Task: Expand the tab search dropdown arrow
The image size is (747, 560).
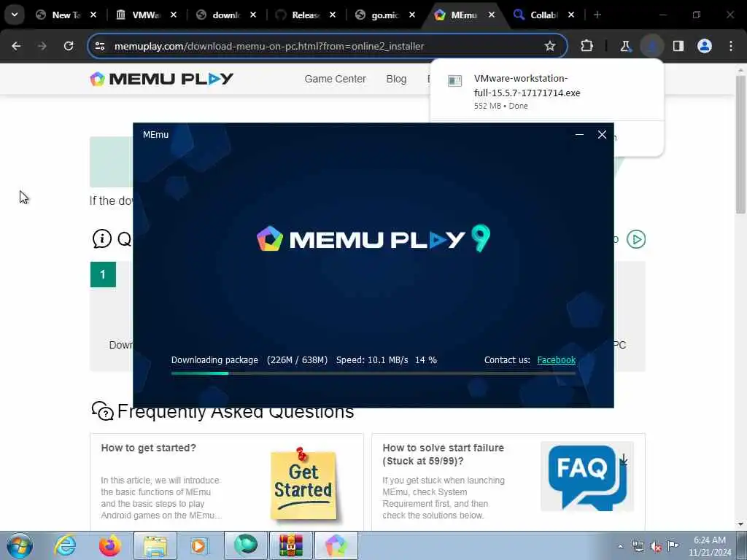Action: (15, 15)
